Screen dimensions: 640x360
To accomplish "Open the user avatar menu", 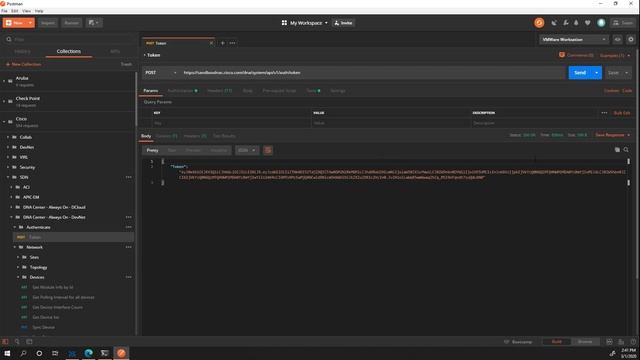I will coord(601,23).
